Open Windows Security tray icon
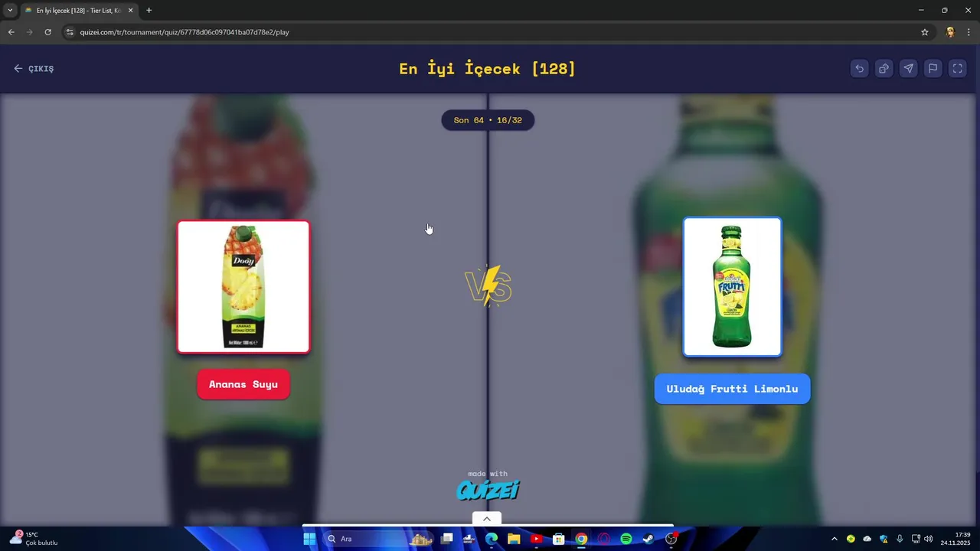The width and height of the screenshot is (980, 551). (x=884, y=539)
